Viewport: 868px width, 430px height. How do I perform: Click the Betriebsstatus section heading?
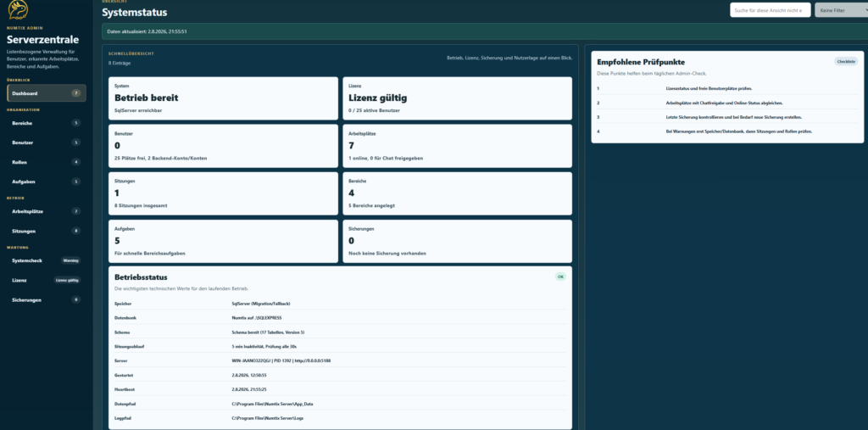[142, 277]
